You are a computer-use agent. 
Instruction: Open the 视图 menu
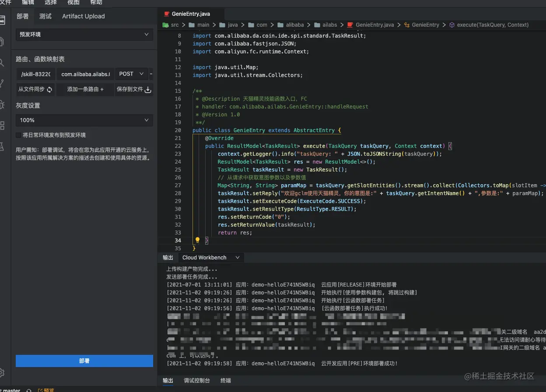tap(73, 3)
